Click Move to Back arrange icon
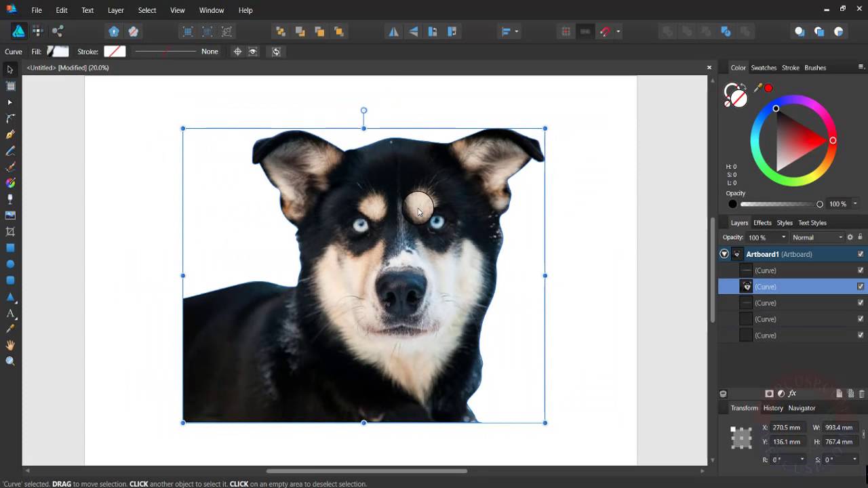 tap(280, 31)
